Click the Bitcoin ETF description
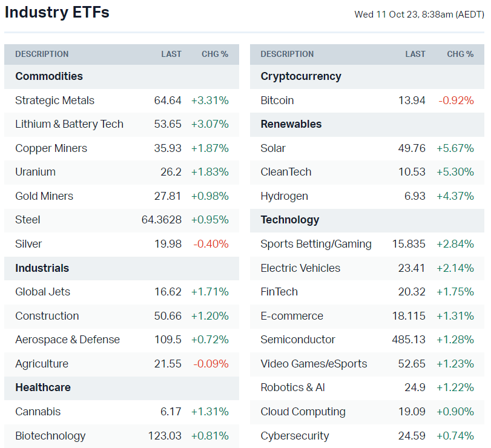The height and width of the screenshot is (448, 491). pos(277,100)
